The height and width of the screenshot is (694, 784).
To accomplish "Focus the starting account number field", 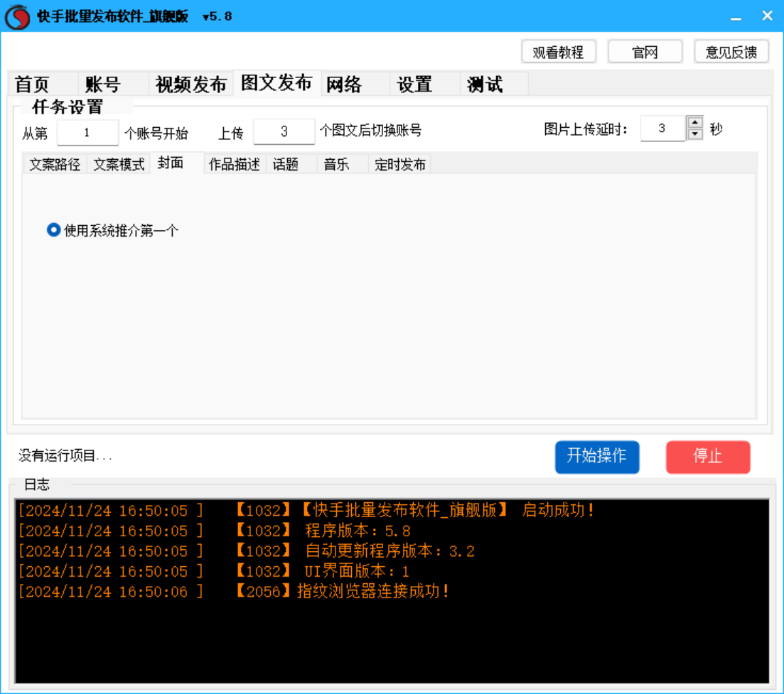I will point(87,132).
